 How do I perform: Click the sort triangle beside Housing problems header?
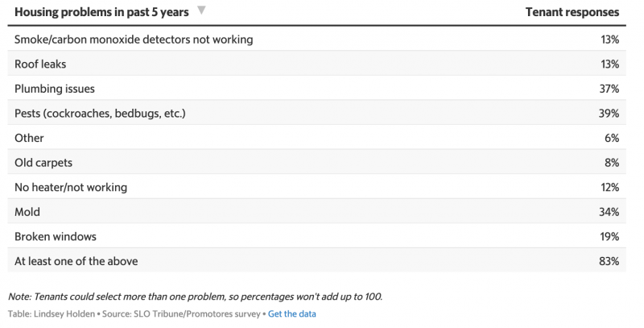tap(201, 10)
